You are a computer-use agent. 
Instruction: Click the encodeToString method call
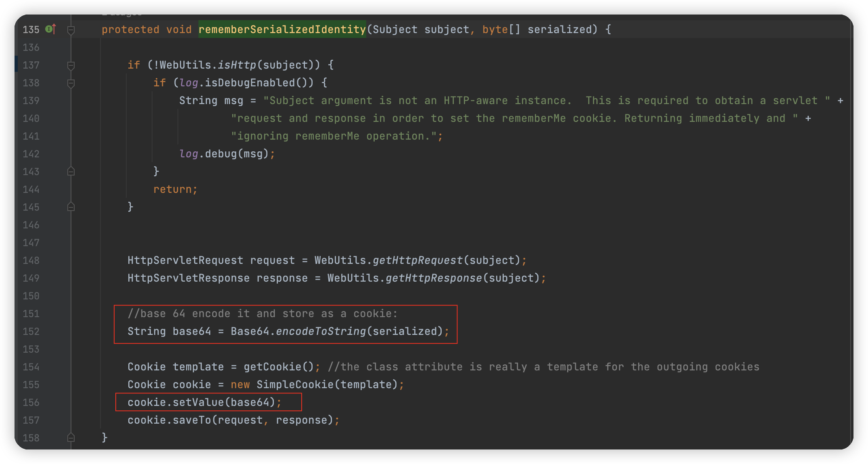[321, 331]
